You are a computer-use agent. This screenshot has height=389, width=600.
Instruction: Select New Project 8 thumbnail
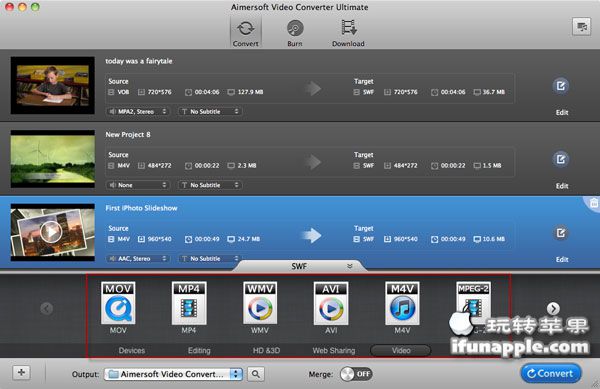52,159
